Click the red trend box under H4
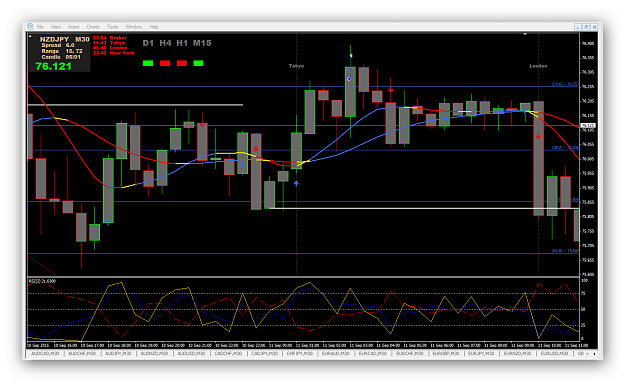This screenshot has height=382, width=625. [165, 63]
